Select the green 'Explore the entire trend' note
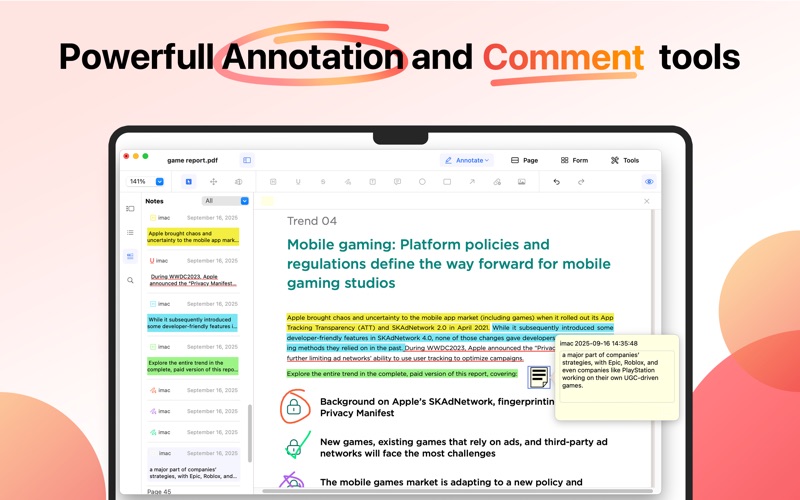This screenshot has height=500, width=800. [x=193, y=366]
